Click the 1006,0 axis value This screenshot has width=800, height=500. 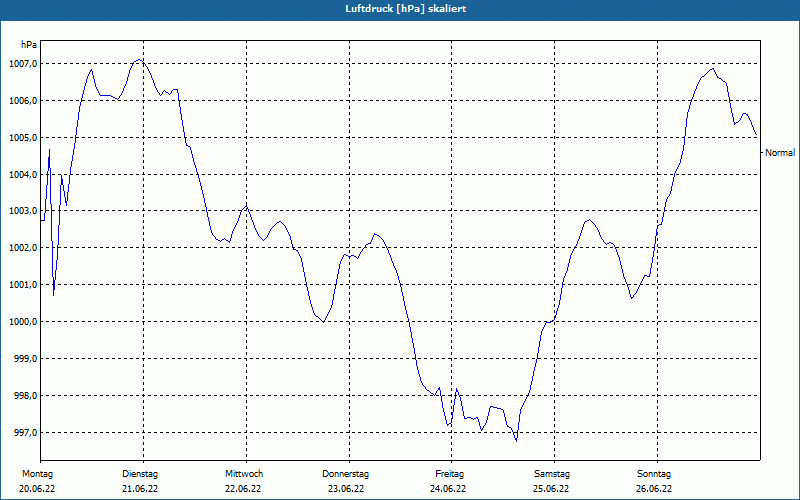point(23,101)
